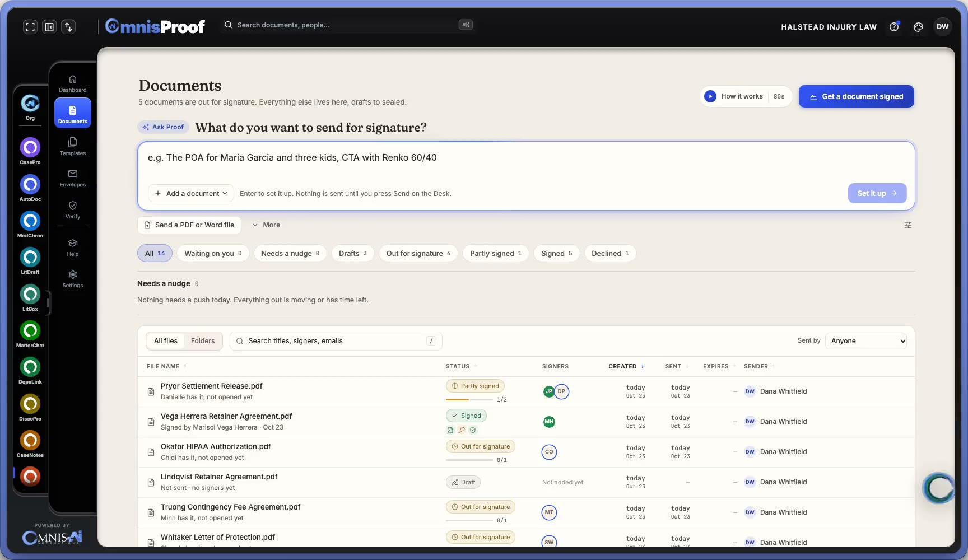Open the DW user avatar menu
This screenshot has height=560, width=968.
point(943,27)
